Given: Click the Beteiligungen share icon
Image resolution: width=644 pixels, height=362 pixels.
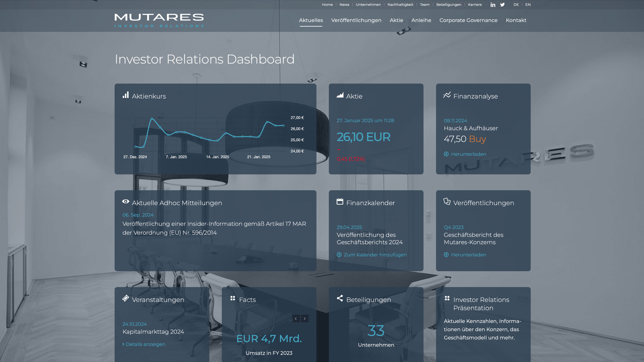Looking at the screenshot, I should 340,298.
